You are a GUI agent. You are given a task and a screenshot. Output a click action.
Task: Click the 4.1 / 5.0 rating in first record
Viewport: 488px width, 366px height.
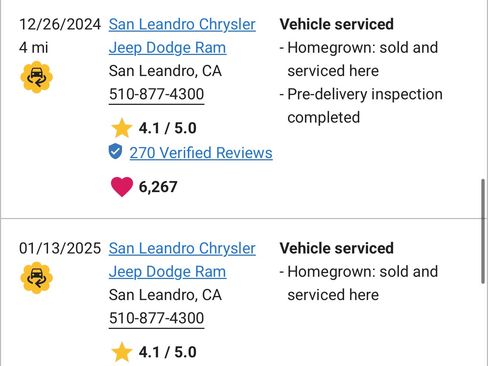(x=168, y=128)
